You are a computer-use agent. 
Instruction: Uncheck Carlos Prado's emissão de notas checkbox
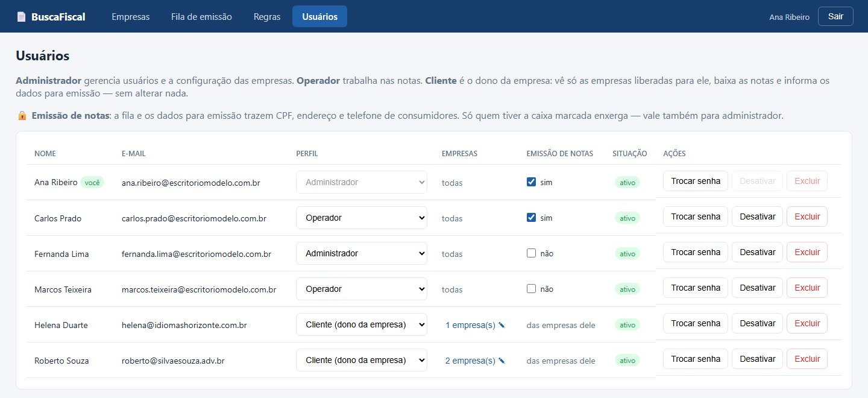pyautogui.click(x=531, y=218)
